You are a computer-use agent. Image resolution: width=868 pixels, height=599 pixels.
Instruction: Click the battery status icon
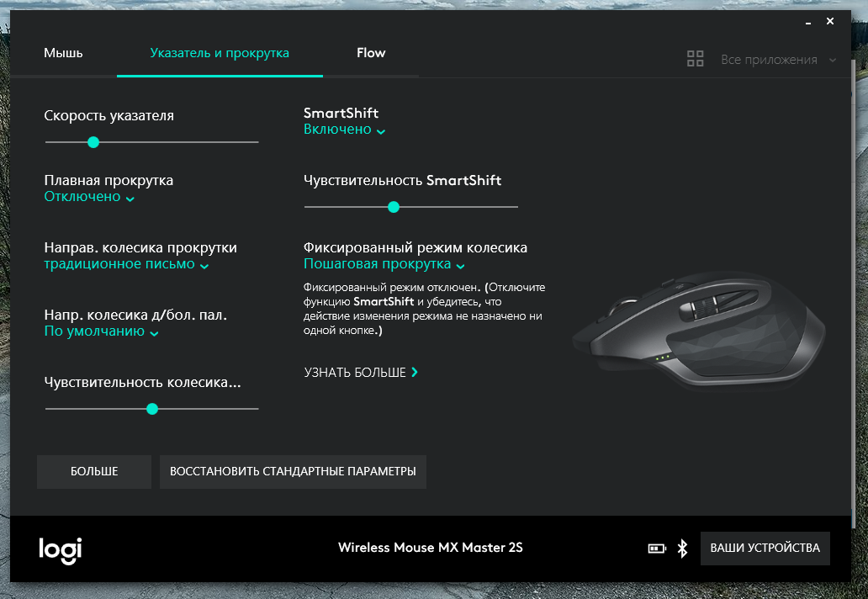point(657,549)
